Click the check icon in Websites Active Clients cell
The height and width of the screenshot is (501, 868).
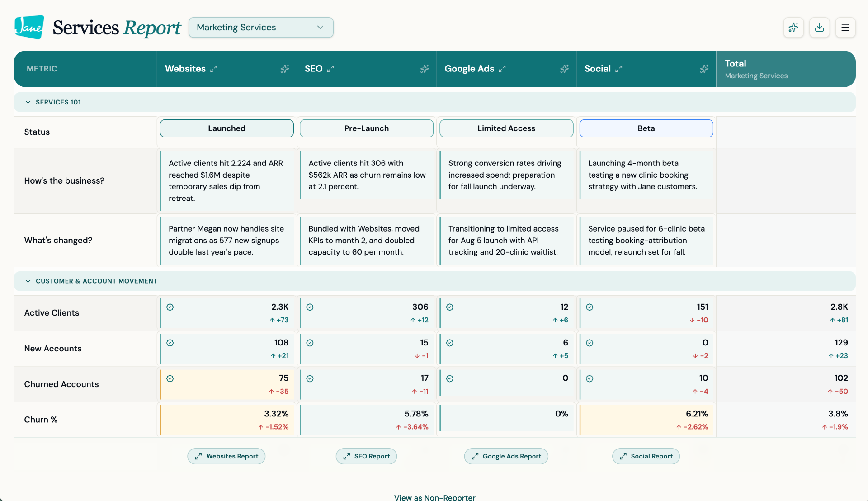[170, 307]
